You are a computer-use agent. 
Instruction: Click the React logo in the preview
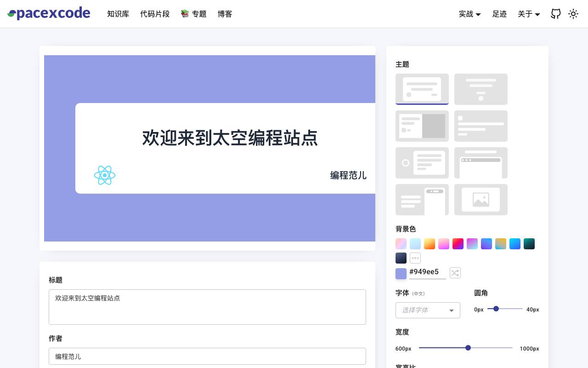point(105,175)
